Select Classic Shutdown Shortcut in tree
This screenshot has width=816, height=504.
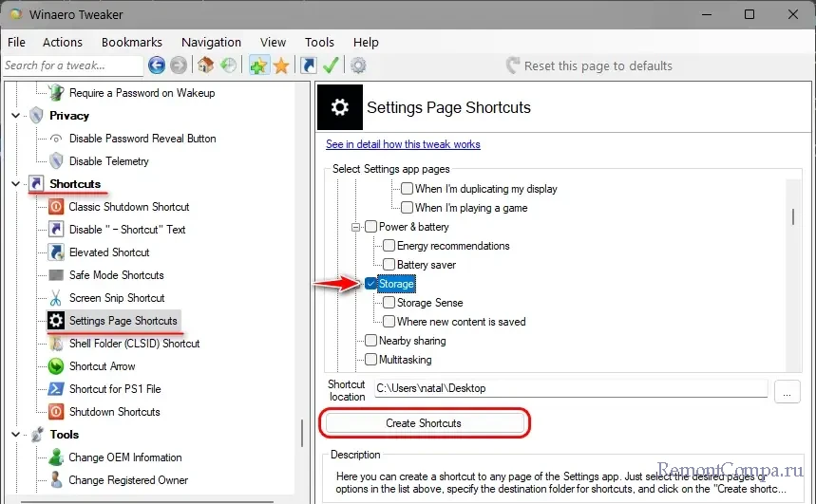128,207
